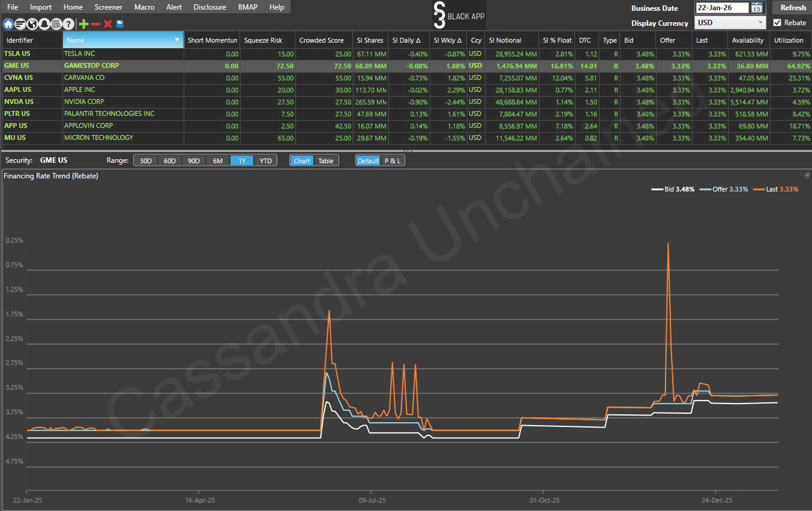Screen dimensions: 812x511
Task: Sort by the Utilization column header
Action: (791, 40)
